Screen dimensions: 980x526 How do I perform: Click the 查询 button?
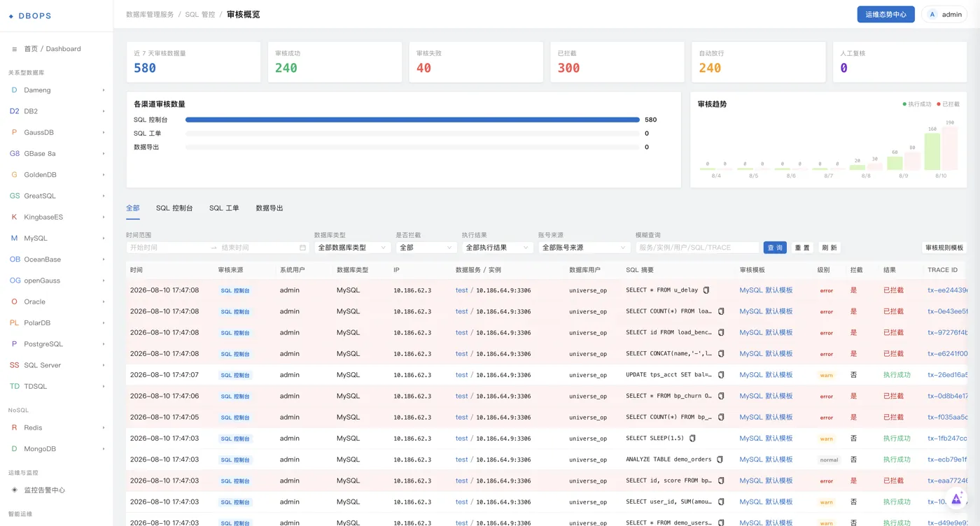[775, 248]
